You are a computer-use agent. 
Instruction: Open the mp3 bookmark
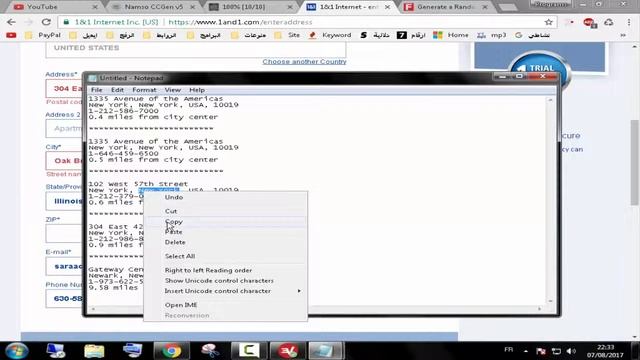[492, 36]
